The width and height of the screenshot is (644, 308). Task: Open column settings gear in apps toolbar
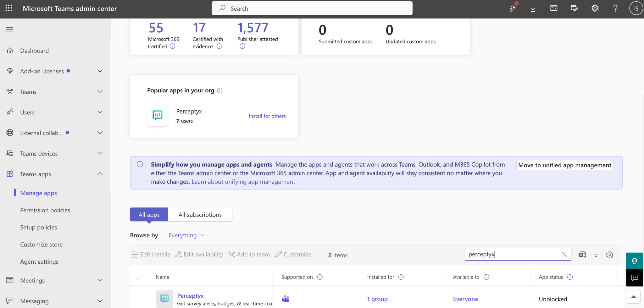(610, 255)
